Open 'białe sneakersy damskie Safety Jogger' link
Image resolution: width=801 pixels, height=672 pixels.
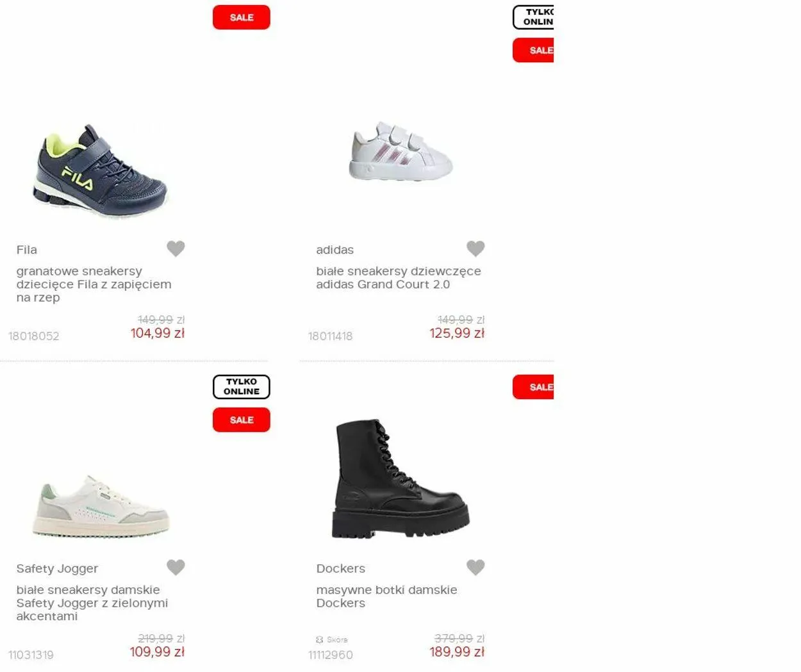[92, 603]
